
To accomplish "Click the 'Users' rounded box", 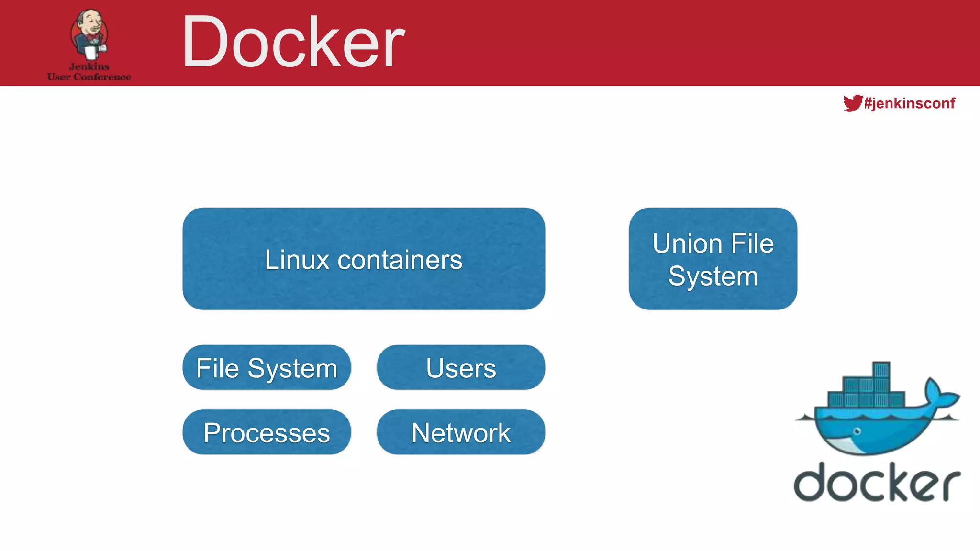I will click(461, 367).
